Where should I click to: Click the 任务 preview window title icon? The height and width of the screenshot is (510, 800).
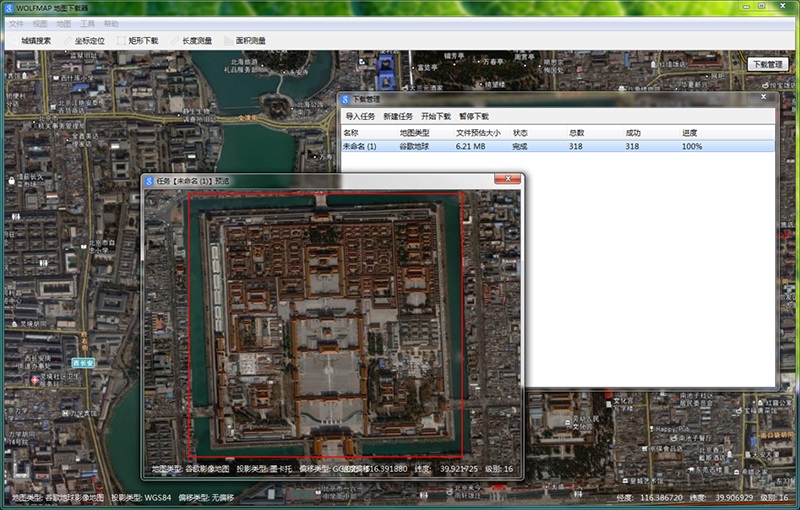coord(149,181)
